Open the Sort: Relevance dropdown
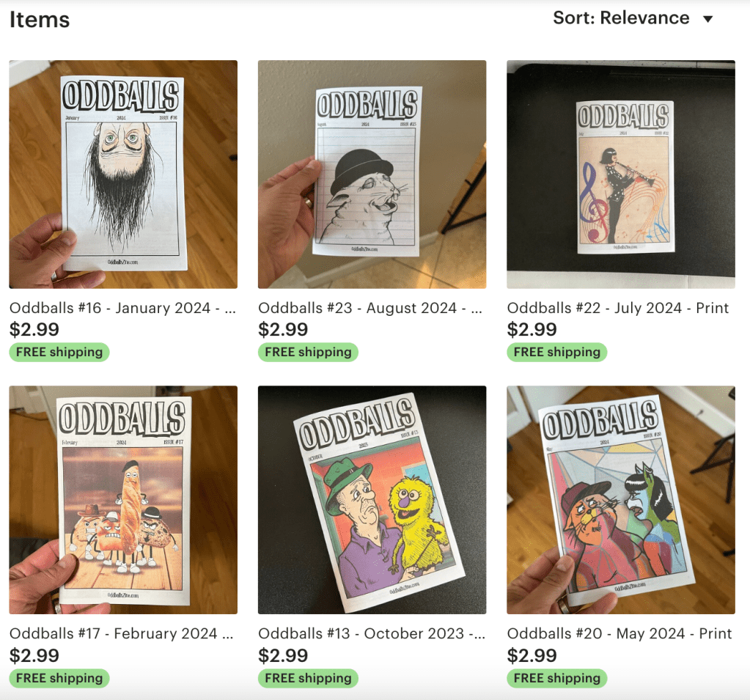This screenshot has width=750, height=700. (x=633, y=18)
